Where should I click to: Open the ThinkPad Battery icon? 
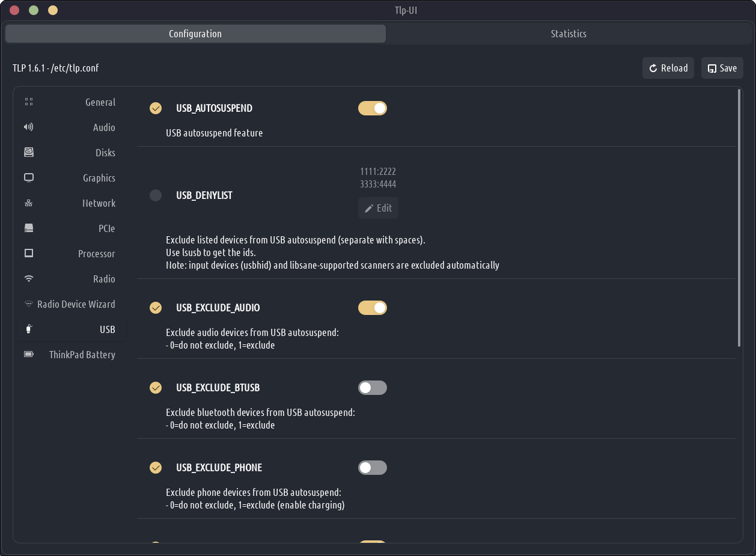(x=29, y=355)
